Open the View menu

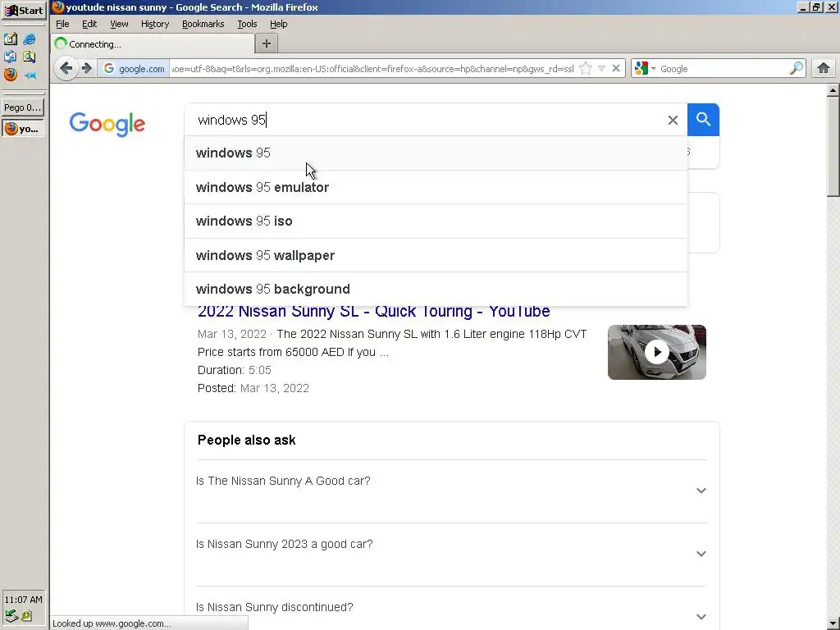point(119,24)
